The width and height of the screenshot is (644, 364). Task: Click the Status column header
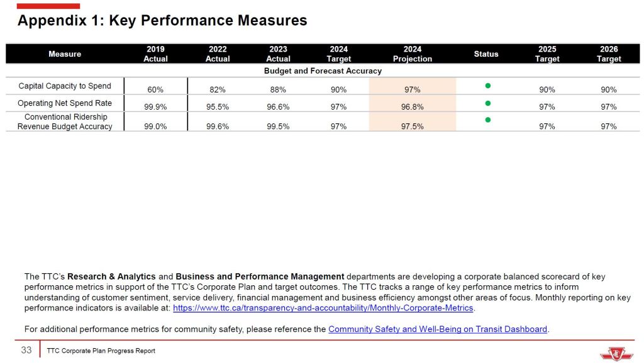click(x=486, y=54)
